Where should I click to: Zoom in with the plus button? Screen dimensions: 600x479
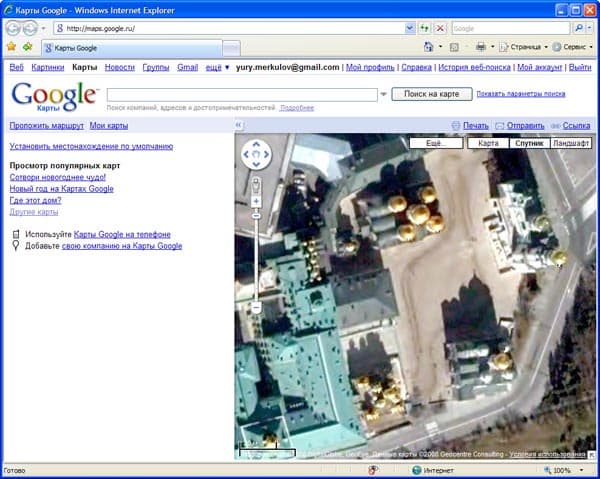256,201
